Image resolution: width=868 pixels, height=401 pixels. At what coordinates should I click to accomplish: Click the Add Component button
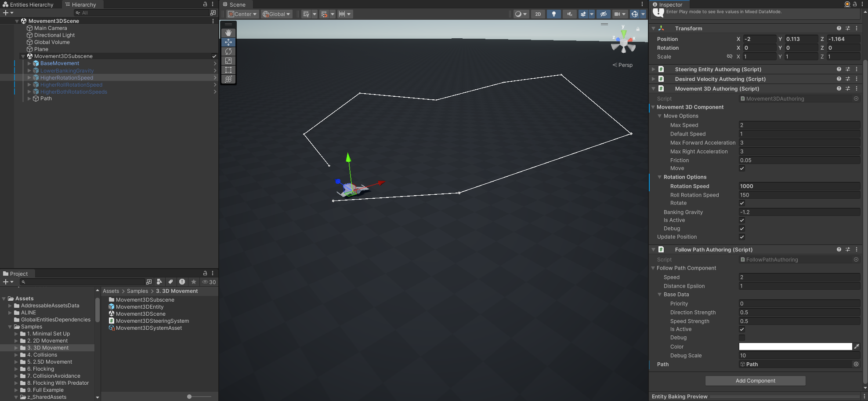[x=755, y=381]
